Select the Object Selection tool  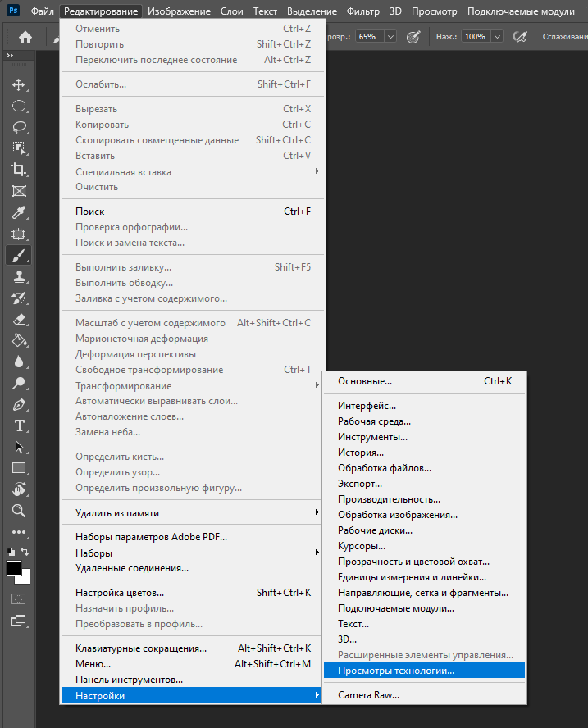pos(19,148)
